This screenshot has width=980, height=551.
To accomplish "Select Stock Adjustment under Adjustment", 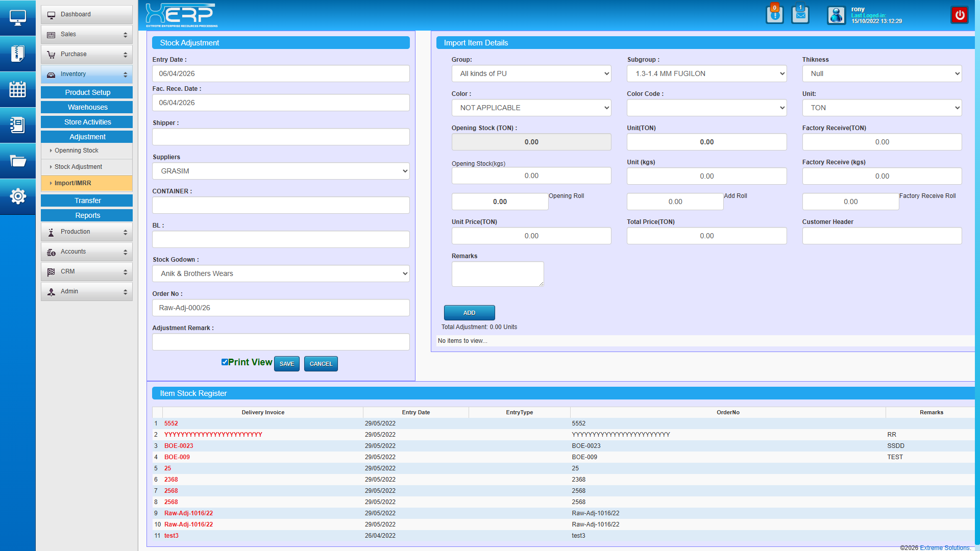I will pyautogui.click(x=78, y=167).
